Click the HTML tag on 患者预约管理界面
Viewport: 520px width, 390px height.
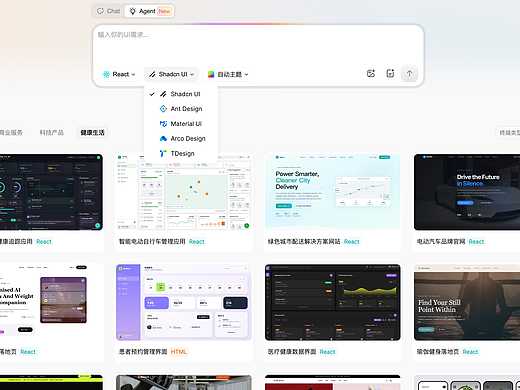(x=179, y=352)
